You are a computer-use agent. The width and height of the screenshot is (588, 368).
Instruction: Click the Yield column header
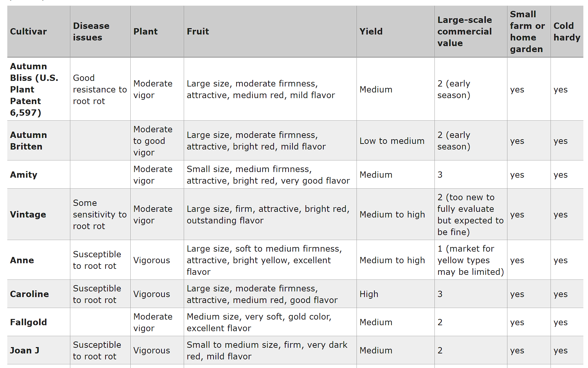tap(371, 31)
